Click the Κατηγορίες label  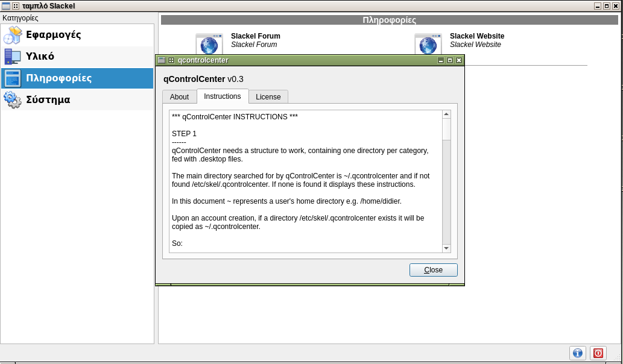click(21, 18)
